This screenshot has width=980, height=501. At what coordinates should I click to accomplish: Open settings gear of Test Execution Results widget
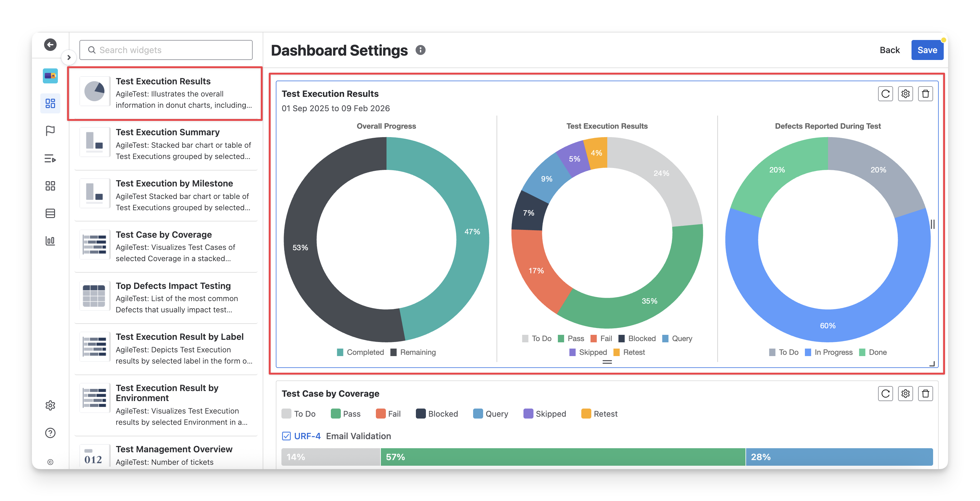(x=906, y=94)
